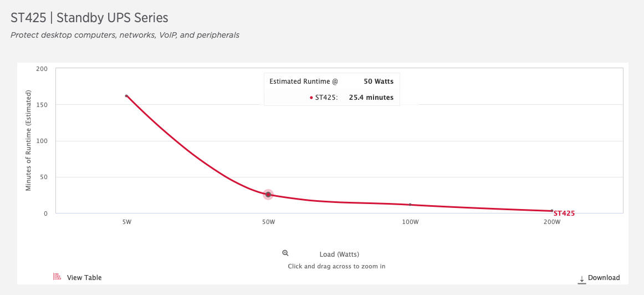Image resolution: width=644 pixels, height=295 pixels.
Task: Select the 200W data point on curve
Action: pos(551,211)
